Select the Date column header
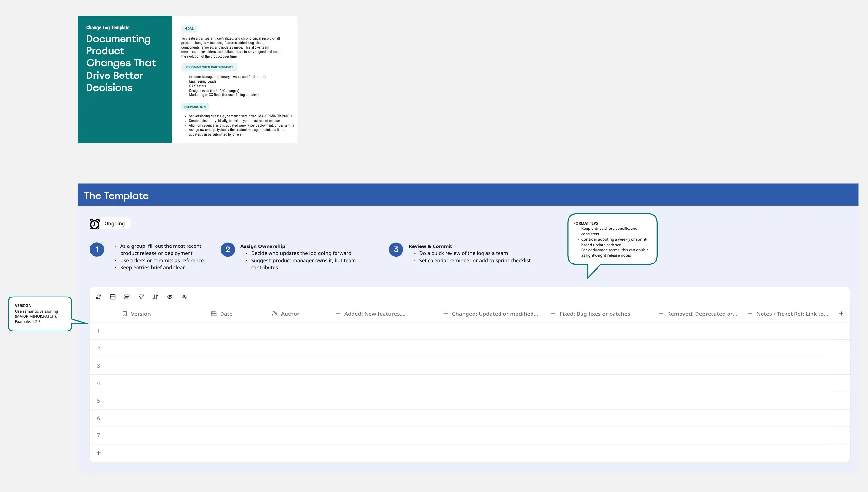Image resolution: width=868 pixels, height=492 pixels. pyautogui.click(x=226, y=314)
